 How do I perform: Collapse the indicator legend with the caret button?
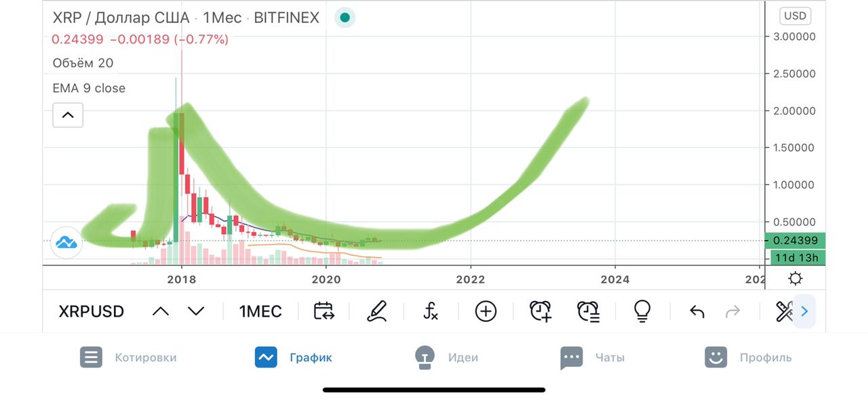pos(68,115)
